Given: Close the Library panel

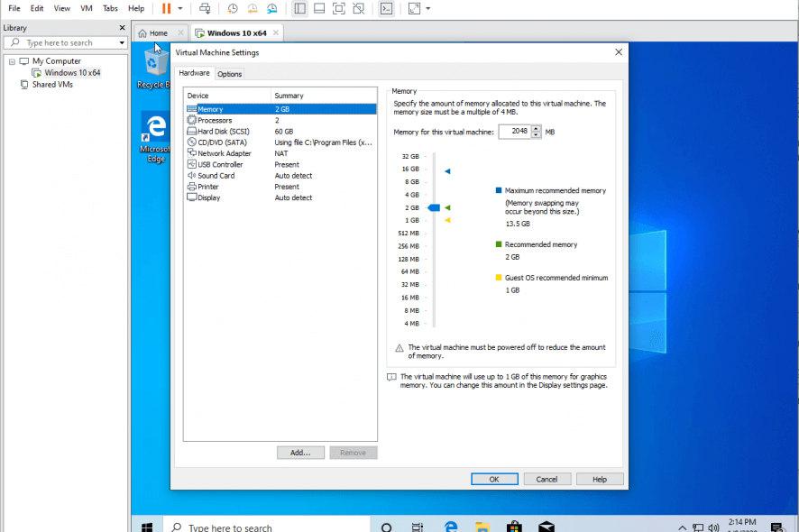Looking at the screenshot, I should click(x=122, y=28).
